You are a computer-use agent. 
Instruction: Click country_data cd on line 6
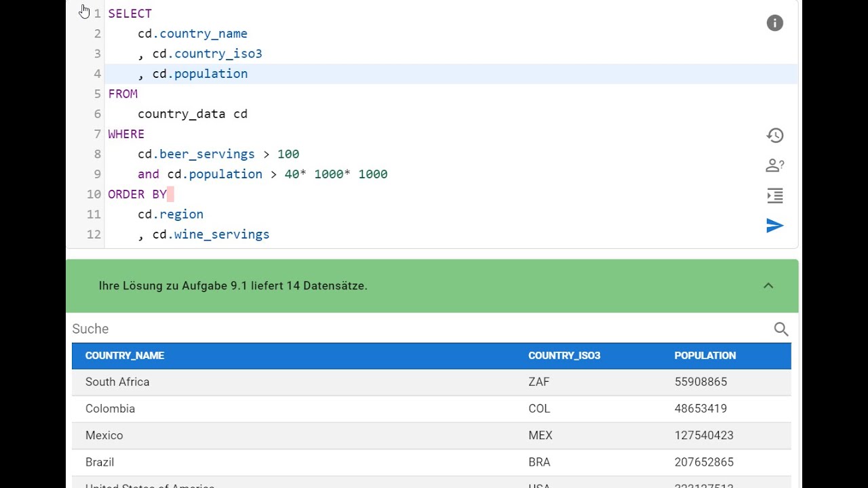tap(193, 114)
